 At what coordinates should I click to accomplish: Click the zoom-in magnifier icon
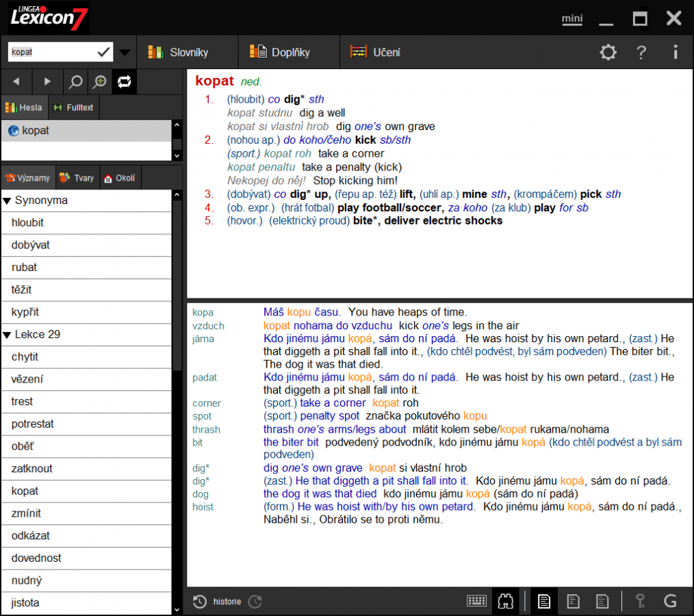pyautogui.click(x=99, y=81)
